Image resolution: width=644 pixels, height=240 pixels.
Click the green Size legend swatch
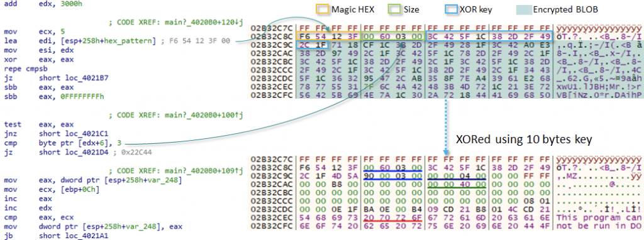(x=395, y=9)
